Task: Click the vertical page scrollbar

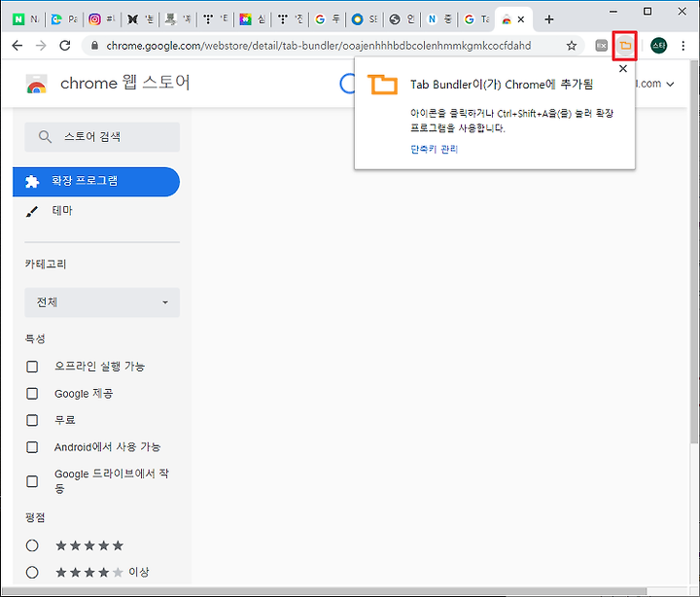Action: [x=693, y=250]
